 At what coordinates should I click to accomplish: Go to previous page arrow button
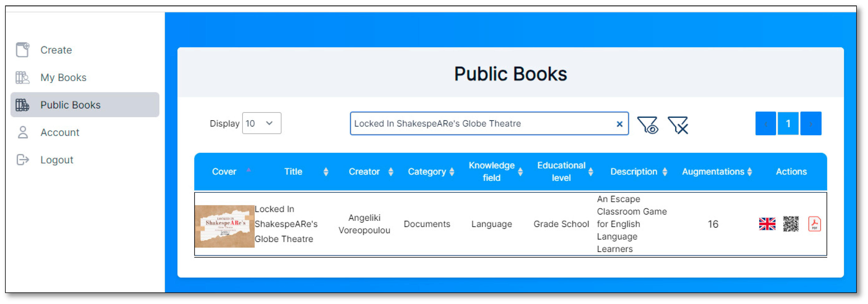pyautogui.click(x=765, y=124)
